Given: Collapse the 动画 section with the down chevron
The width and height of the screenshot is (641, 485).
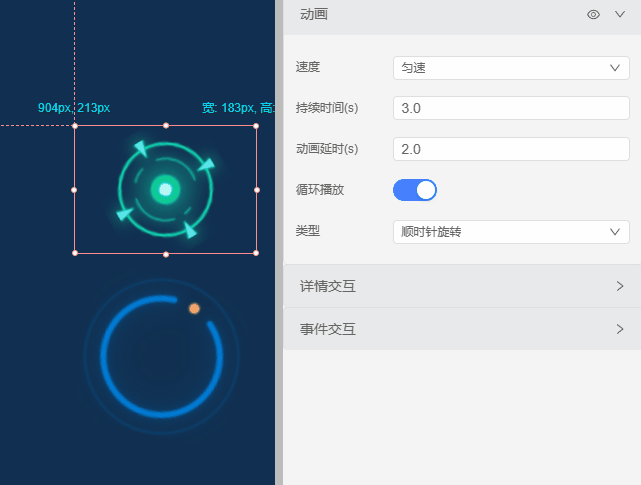Looking at the screenshot, I should (619, 15).
